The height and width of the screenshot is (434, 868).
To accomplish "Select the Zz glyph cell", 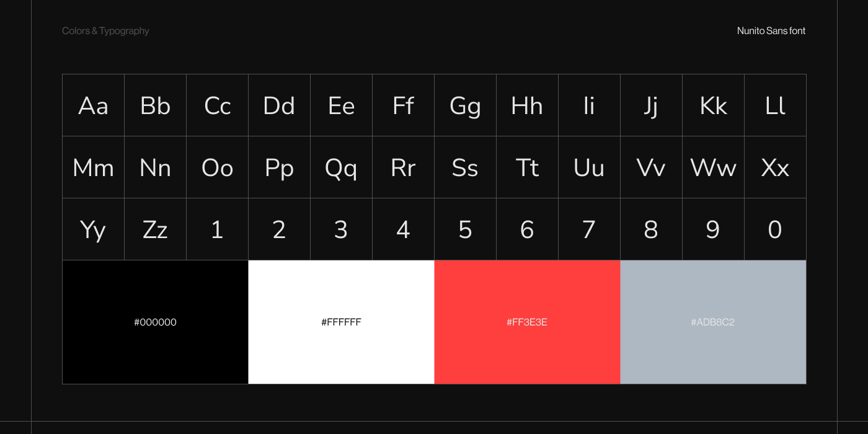I will tap(155, 229).
